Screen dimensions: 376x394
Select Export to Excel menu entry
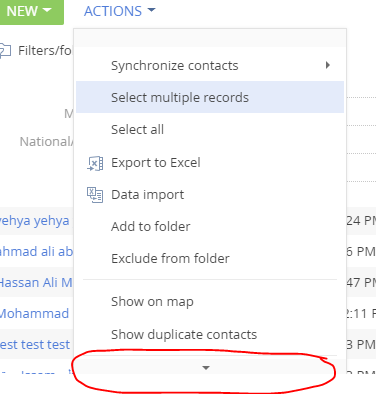tap(210, 163)
